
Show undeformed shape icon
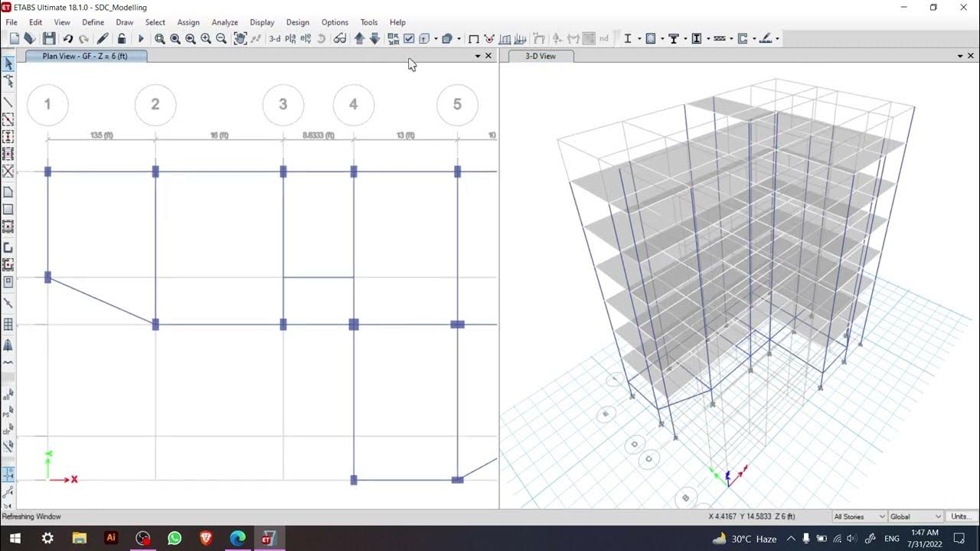tap(473, 38)
